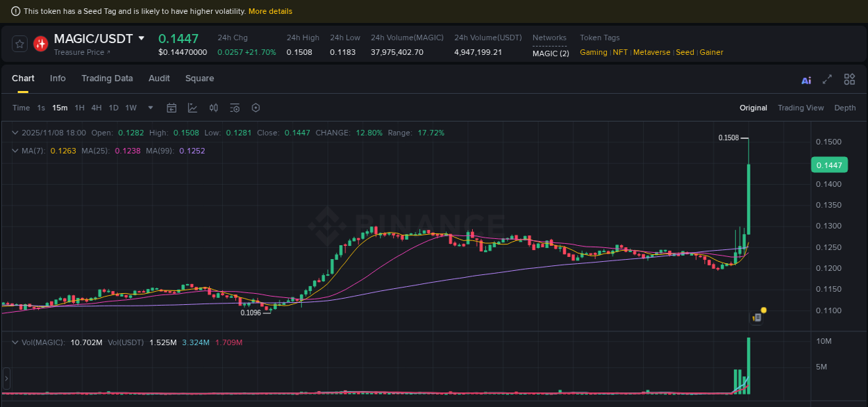Open the date range calendar icon
Viewport: 868px width, 407px height.
(172, 108)
